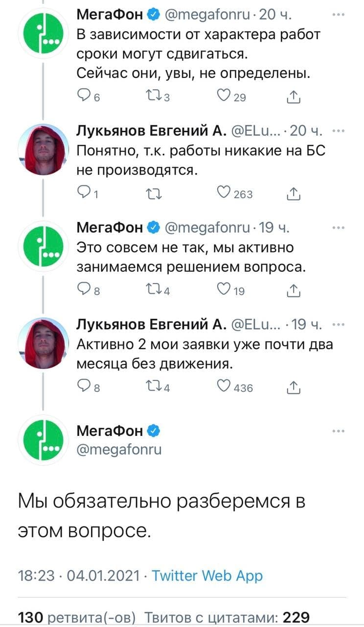Reply to the tweet with 263 likes

tap(85, 194)
